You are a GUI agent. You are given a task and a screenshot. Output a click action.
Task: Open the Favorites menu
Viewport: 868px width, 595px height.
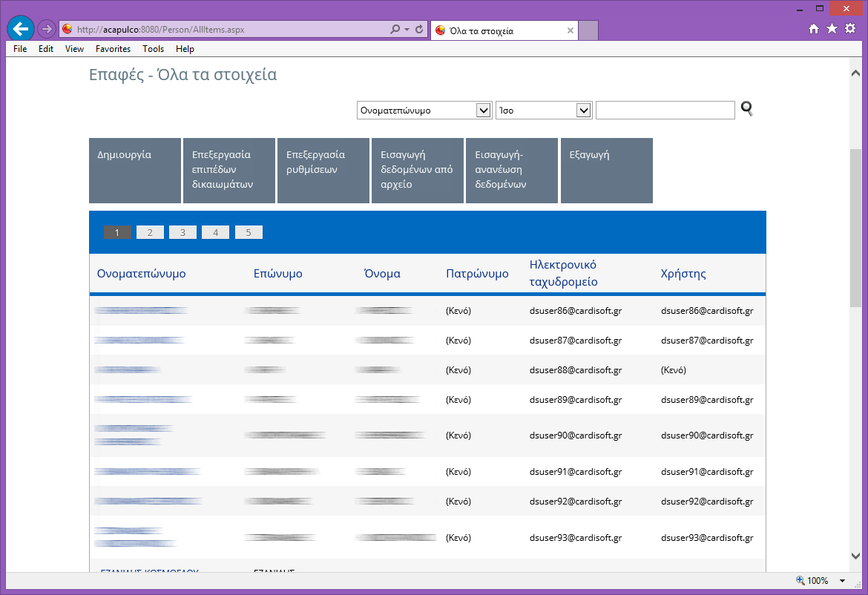click(113, 49)
